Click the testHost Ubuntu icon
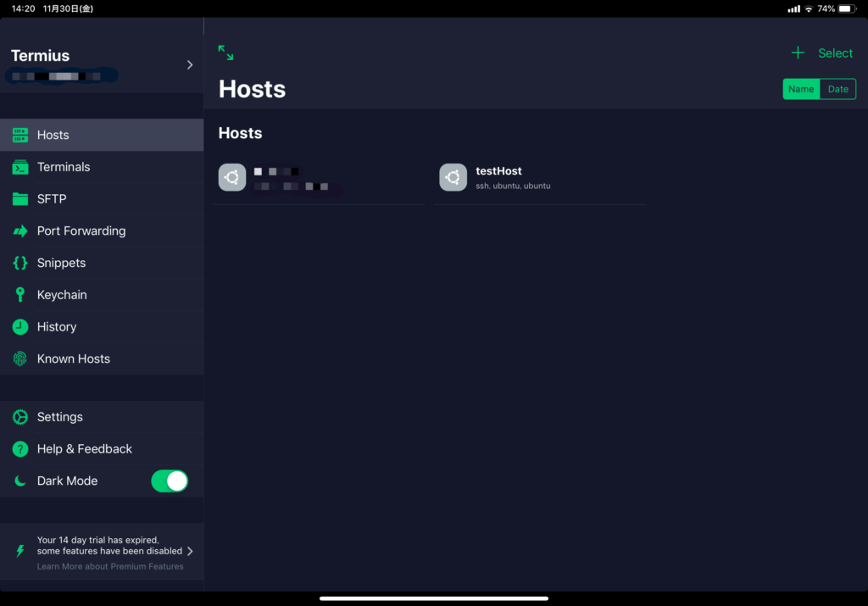 (x=453, y=177)
